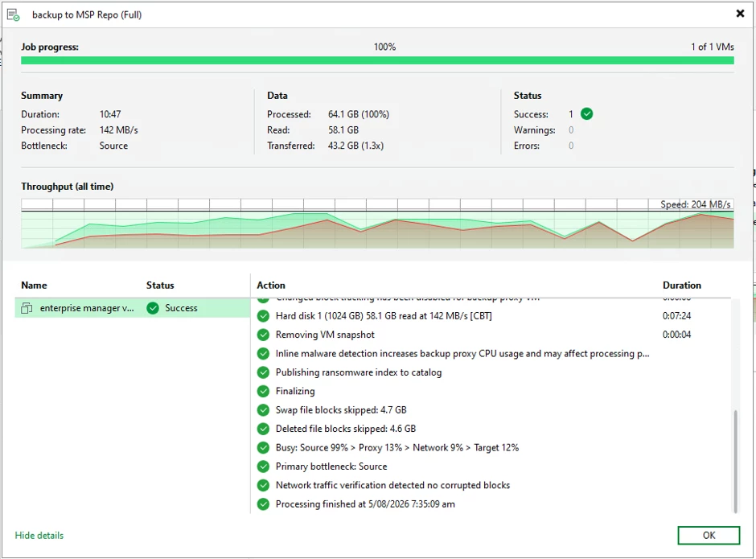Select Publishing ransomware index to catalog entry

(x=358, y=372)
